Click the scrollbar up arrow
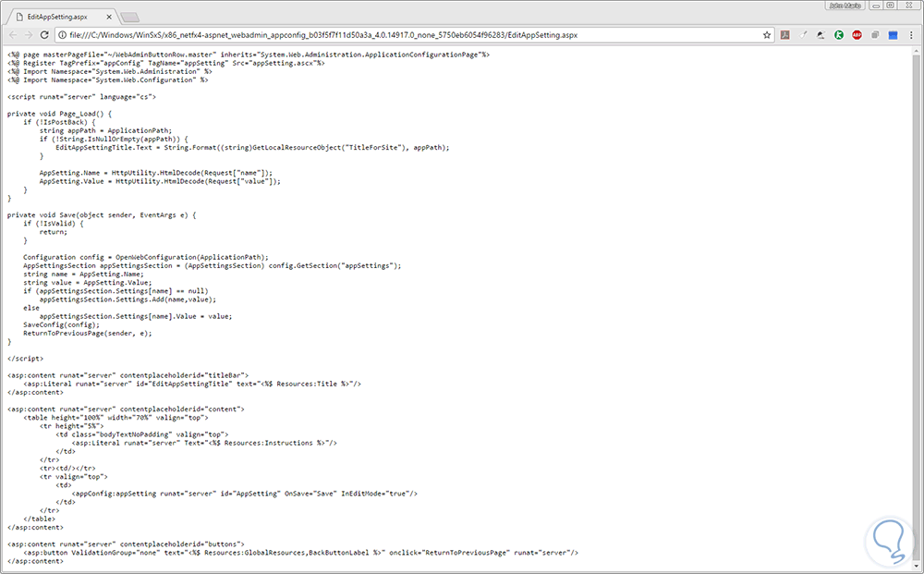924x574 pixels. pos(916,51)
